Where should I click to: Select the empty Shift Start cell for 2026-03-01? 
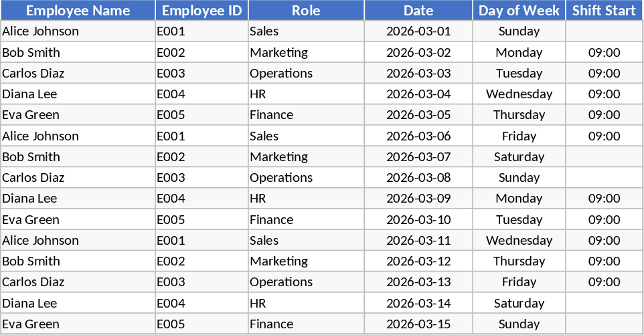[x=604, y=31]
